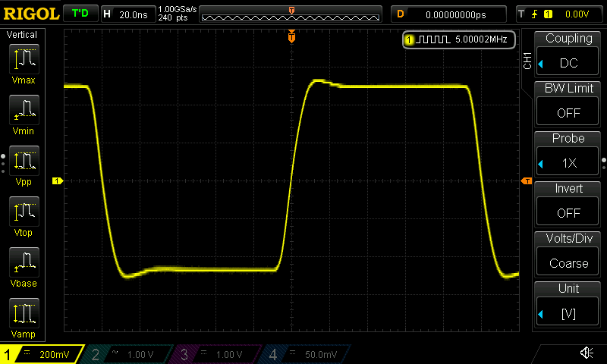Select the Vbase measurement icon

25,265
